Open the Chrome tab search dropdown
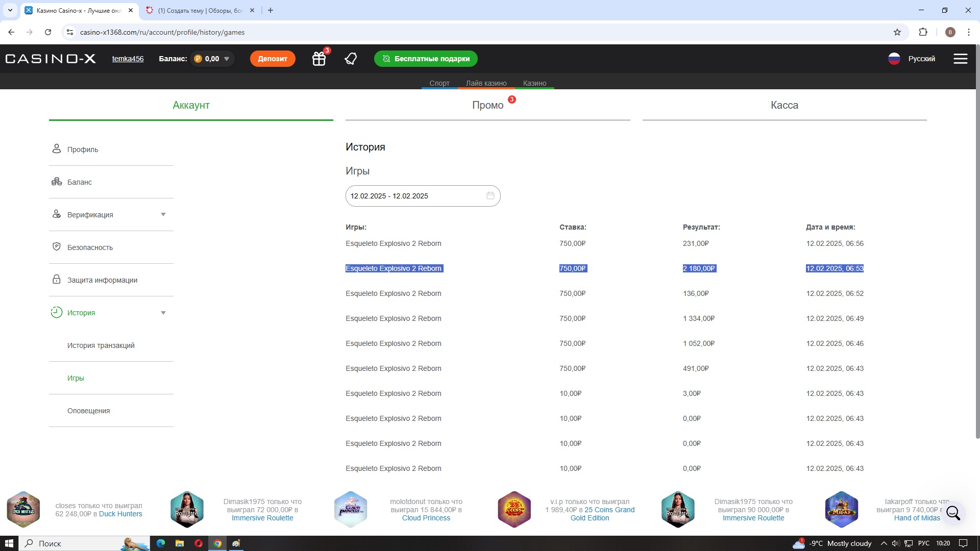This screenshot has width=980, height=551. click(x=10, y=10)
